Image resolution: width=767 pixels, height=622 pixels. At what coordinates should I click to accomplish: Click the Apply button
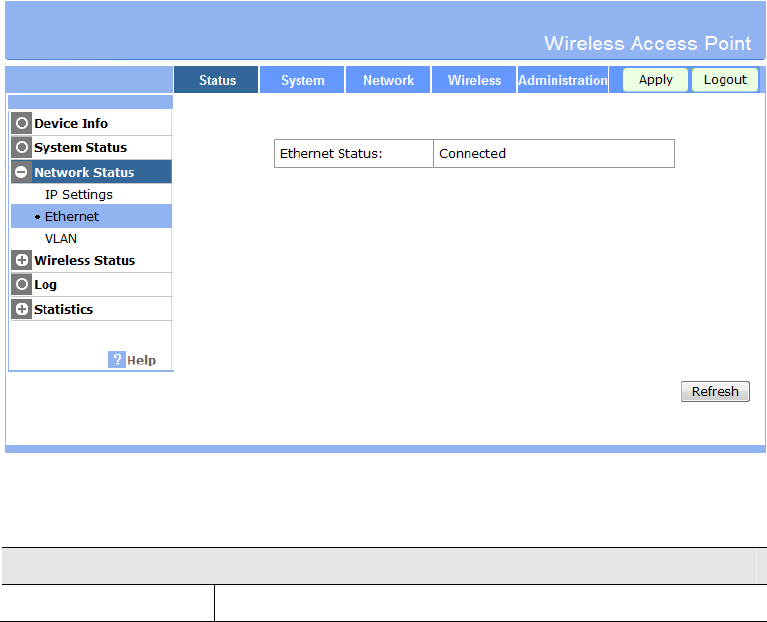coord(655,80)
